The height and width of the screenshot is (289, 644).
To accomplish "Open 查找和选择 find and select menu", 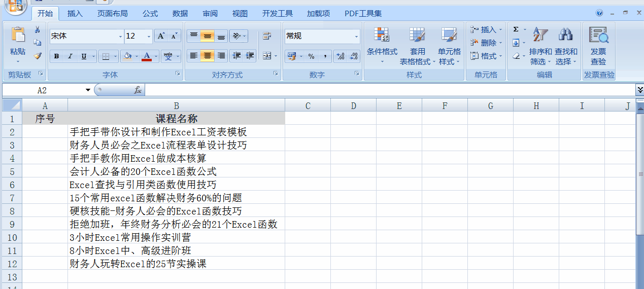I will [x=566, y=46].
